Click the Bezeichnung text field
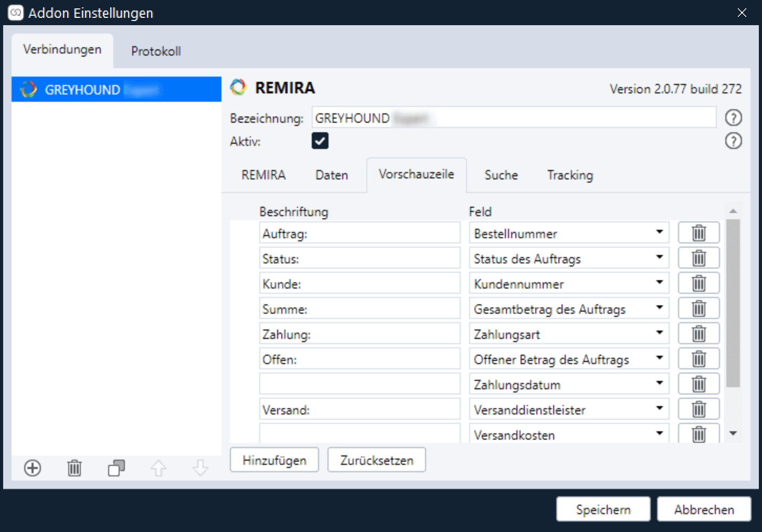 click(514, 118)
